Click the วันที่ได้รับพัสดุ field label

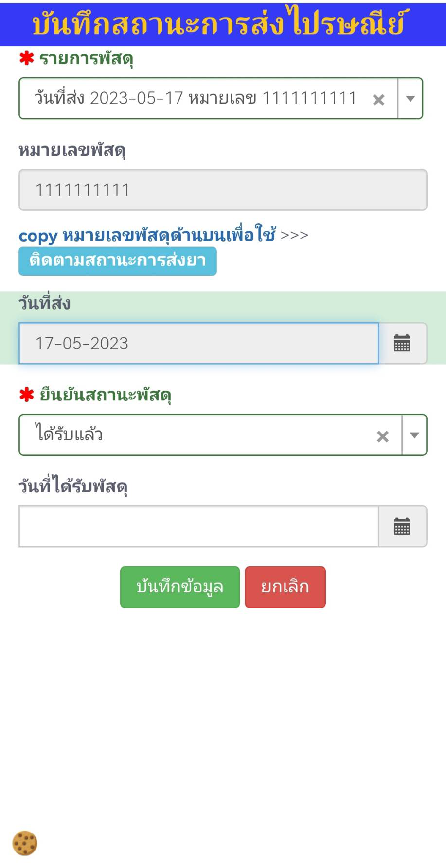pyautogui.click(x=73, y=486)
